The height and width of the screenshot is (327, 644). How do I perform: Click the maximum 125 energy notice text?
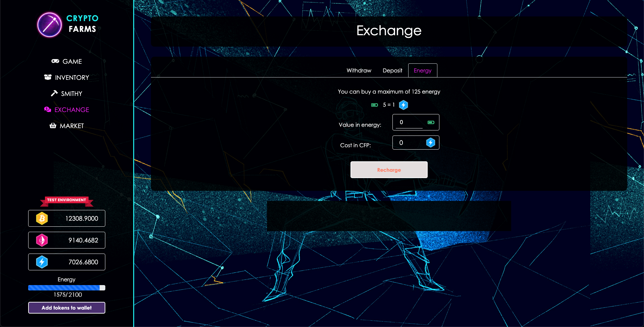[389, 92]
